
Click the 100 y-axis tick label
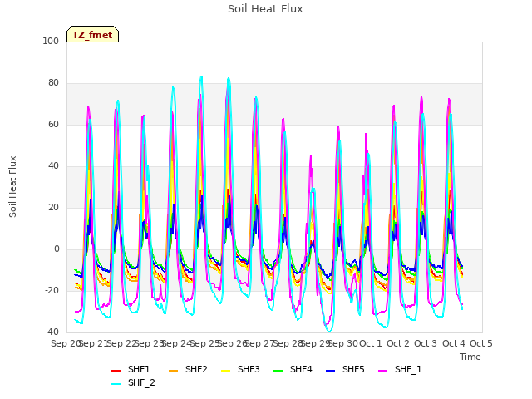51,42
